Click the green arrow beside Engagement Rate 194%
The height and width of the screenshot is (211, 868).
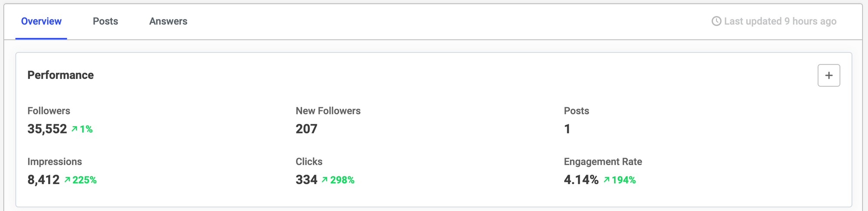(606, 179)
